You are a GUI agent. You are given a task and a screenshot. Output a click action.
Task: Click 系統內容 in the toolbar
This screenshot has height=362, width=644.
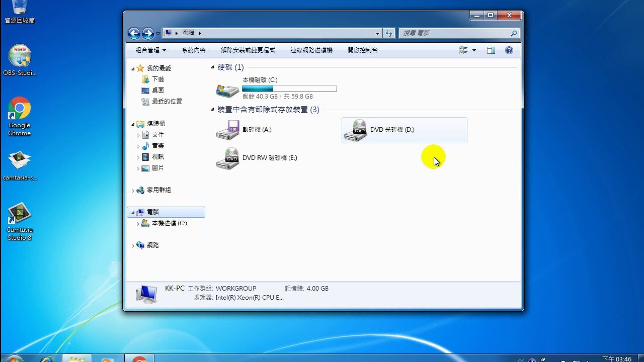tap(194, 50)
